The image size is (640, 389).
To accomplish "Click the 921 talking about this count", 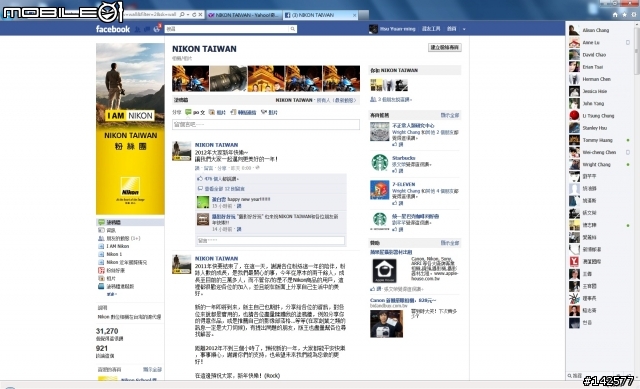I will click(102, 348).
